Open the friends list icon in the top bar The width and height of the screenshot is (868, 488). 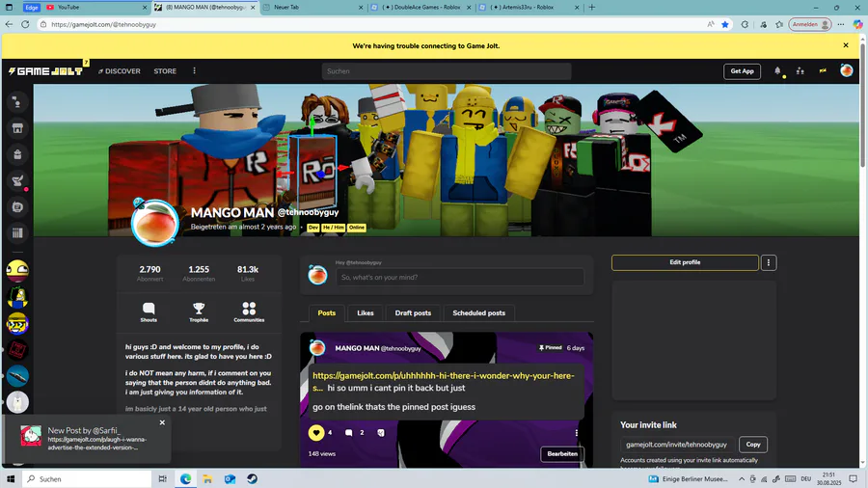click(x=800, y=70)
